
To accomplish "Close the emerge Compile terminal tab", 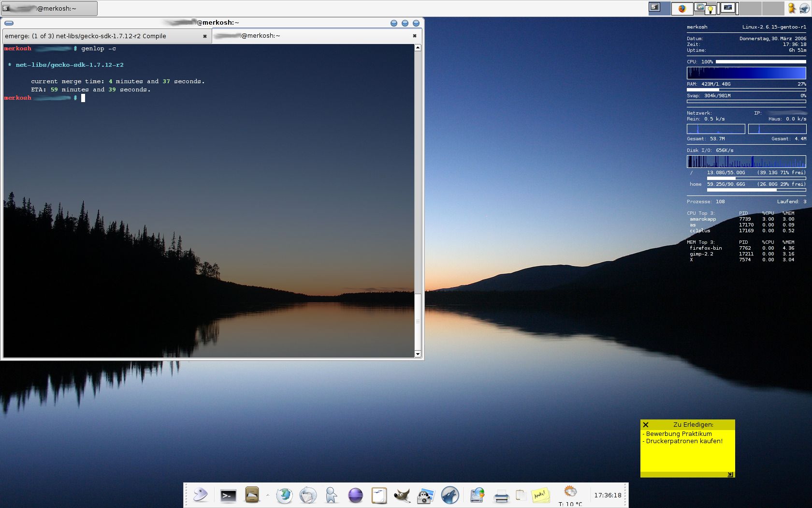I will click(205, 36).
